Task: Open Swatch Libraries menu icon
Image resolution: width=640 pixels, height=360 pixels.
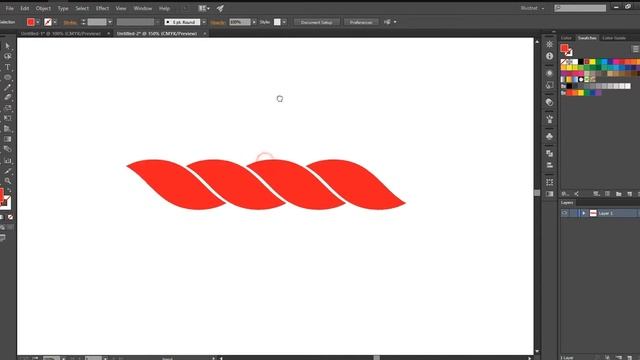Action: (565, 194)
